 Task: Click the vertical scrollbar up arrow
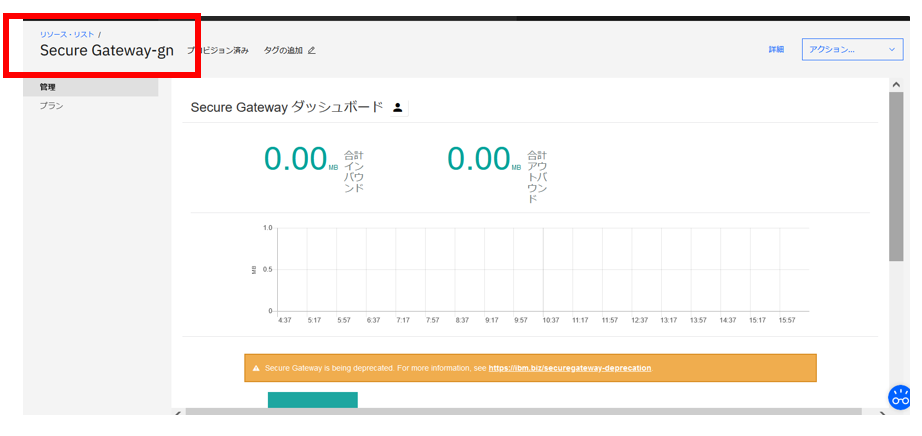pyautogui.click(x=896, y=85)
